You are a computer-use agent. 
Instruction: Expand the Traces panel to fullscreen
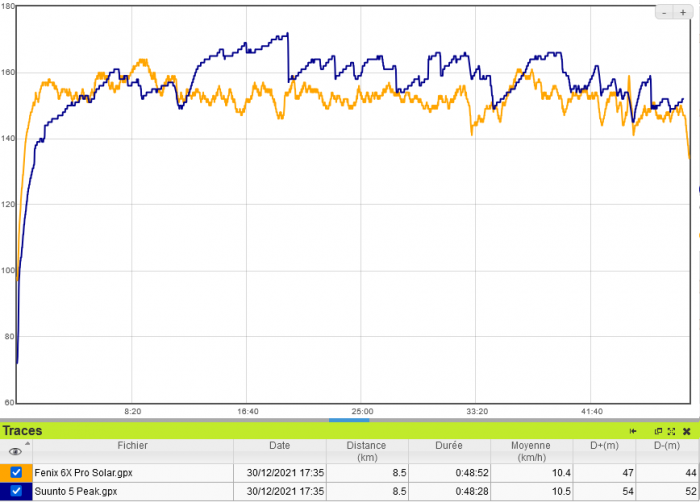(x=672, y=431)
